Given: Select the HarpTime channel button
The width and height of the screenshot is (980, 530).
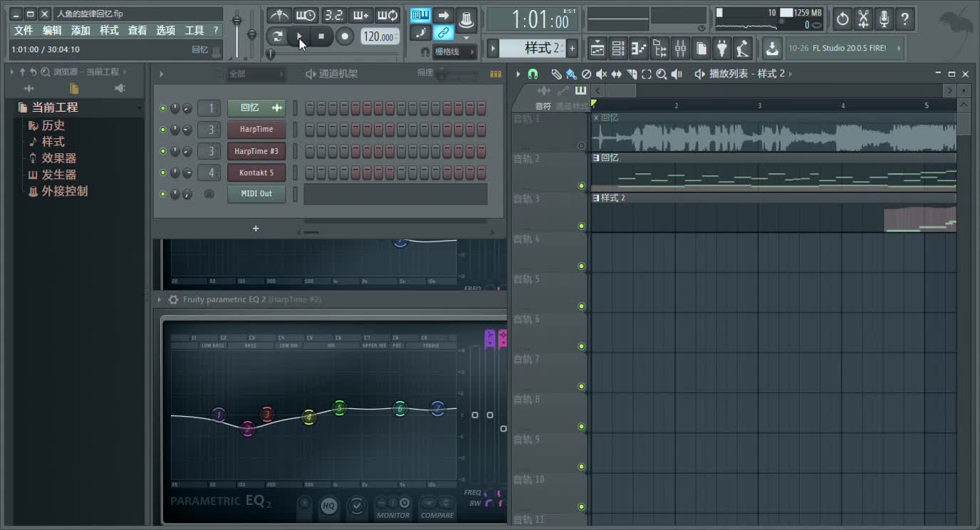Looking at the screenshot, I should coord(256,130).
